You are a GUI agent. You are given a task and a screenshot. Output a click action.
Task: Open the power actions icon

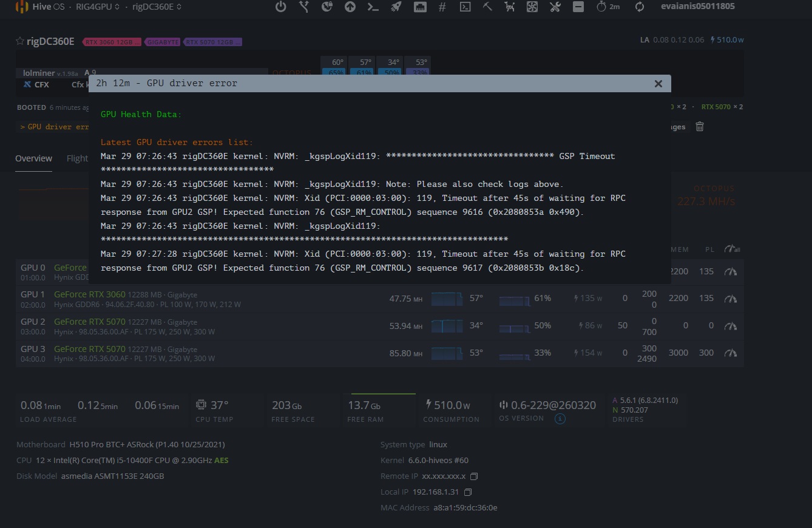280,7
